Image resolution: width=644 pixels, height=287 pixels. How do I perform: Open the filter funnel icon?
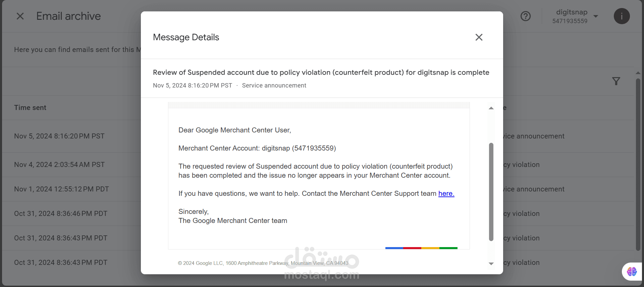tap(616, 81)
